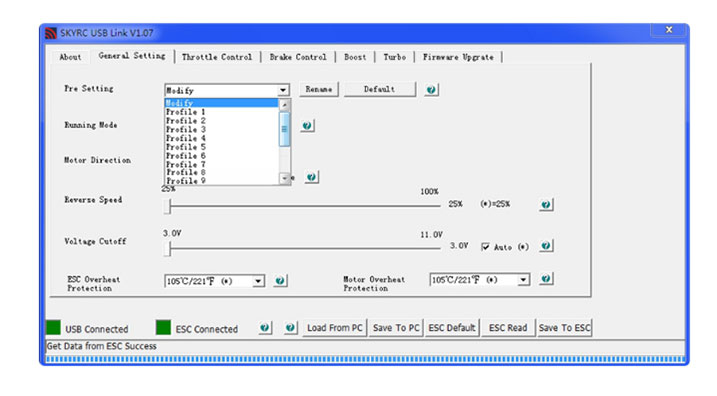Select Profile 3 from the list
Screen dimensions: 717x396
[221, 129]
